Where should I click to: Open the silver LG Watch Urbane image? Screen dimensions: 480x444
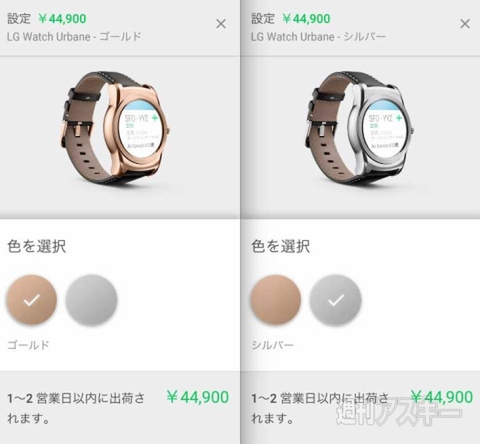[x=359, y=128]
